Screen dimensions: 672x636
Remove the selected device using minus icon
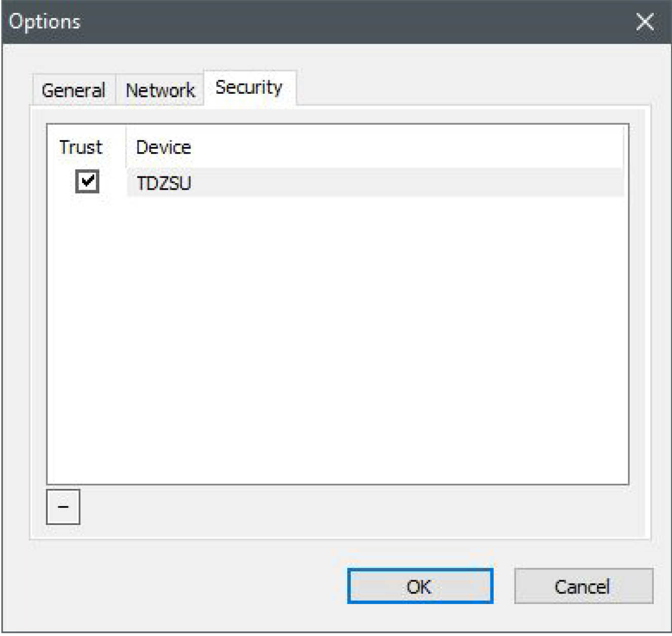63,506
